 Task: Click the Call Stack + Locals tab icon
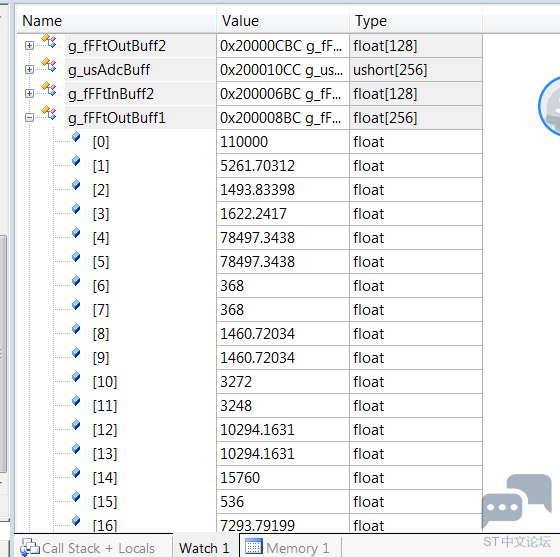(x=29, y=547)
